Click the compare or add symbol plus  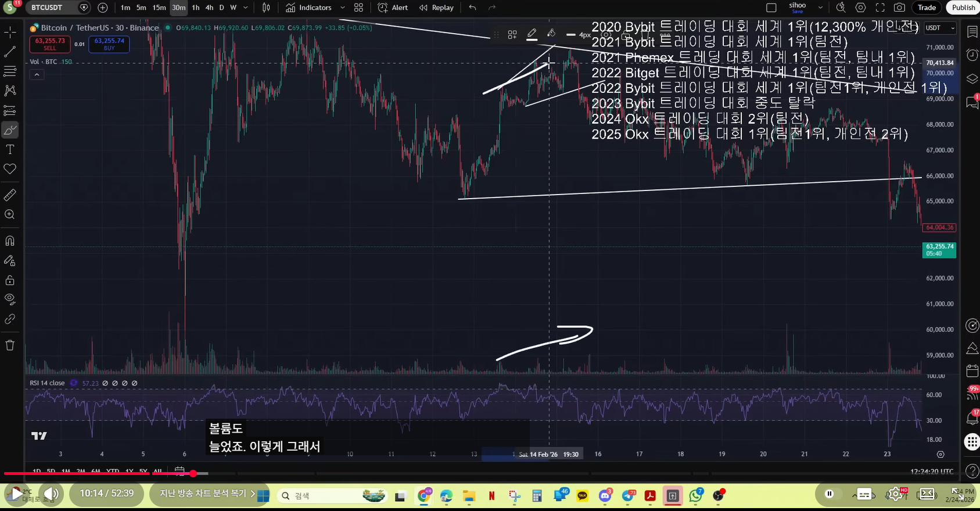click(x=103, y=8)
